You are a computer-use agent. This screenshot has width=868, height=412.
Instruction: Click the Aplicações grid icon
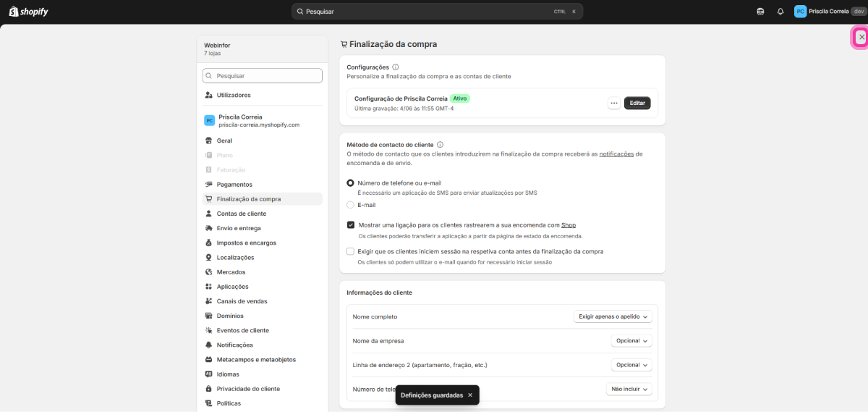tap(208, 287)
